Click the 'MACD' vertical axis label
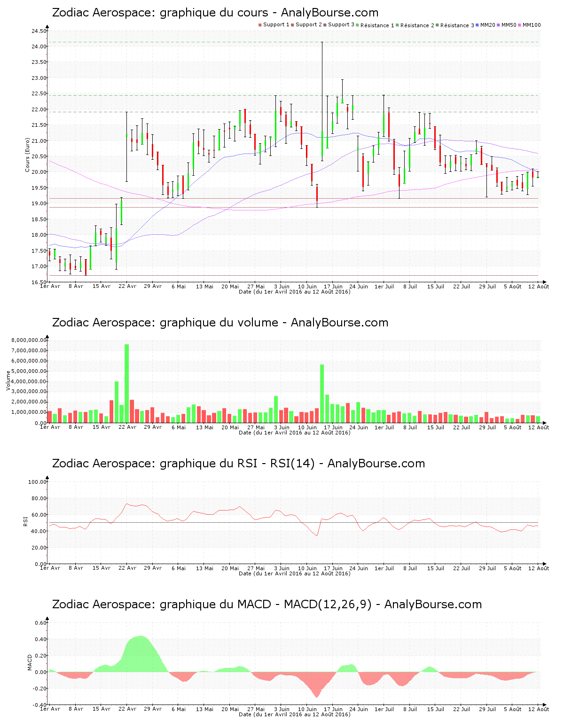 tap(30, 662)
